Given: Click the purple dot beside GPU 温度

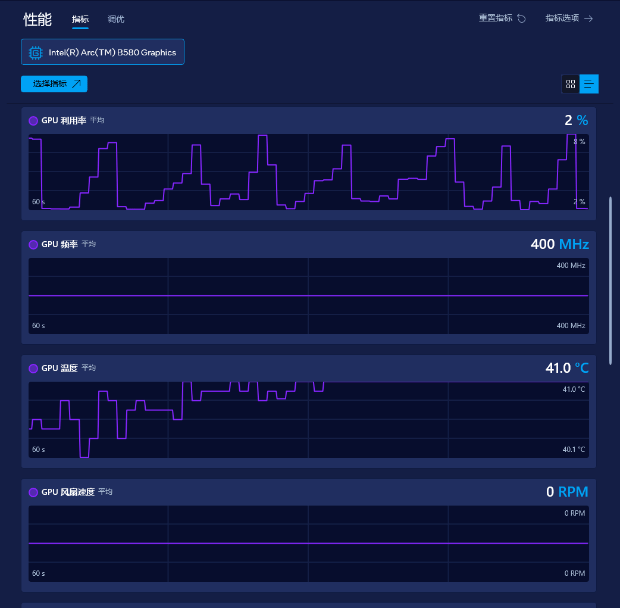Looking at the screenshot, I should pyautogui.click(x=33, y=368).
